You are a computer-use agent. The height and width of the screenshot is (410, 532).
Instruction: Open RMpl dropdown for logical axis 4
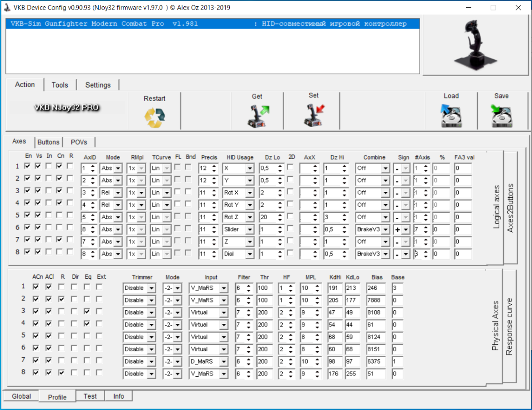pos(142,205)
